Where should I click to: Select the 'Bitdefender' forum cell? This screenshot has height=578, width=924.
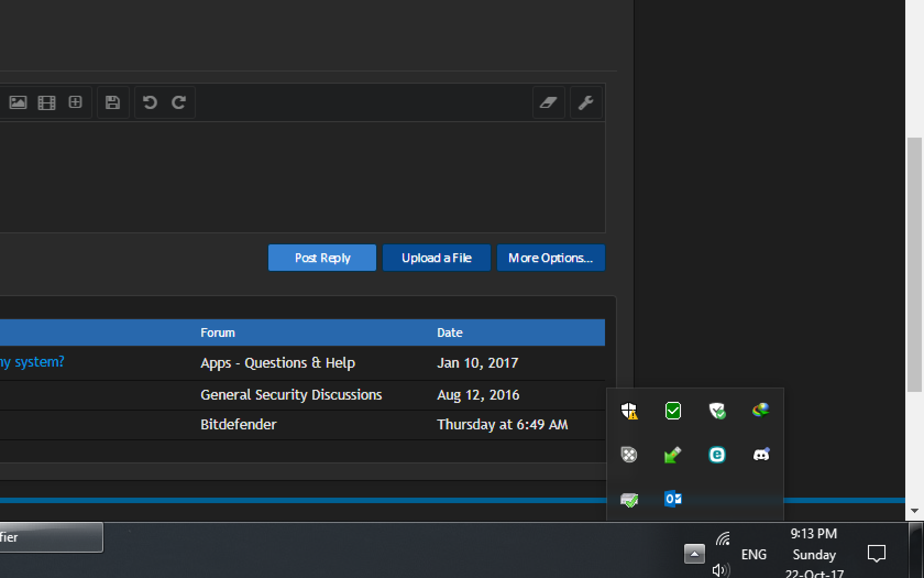point(238,424)
